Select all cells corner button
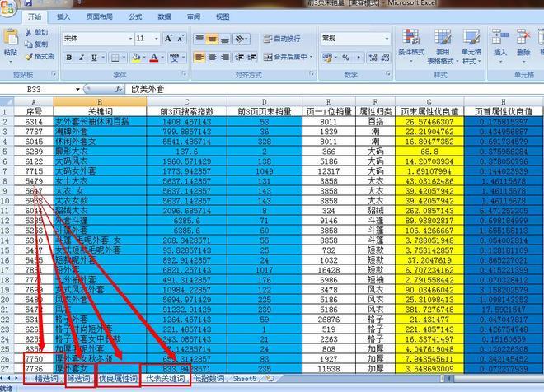544x392 pixels. pyautogui.click(x=7, y=102)
